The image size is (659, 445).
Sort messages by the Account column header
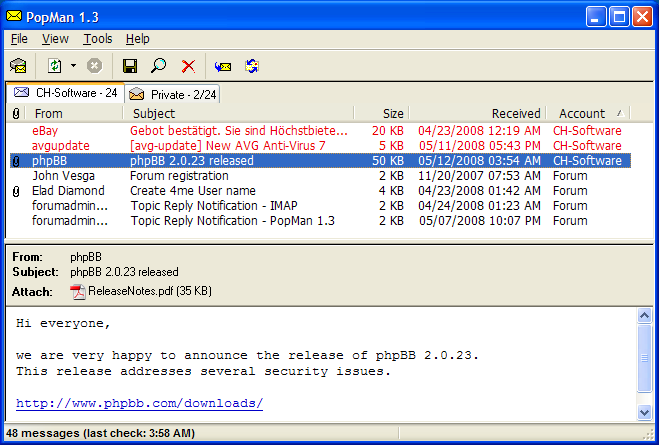[x=588, y=113]
